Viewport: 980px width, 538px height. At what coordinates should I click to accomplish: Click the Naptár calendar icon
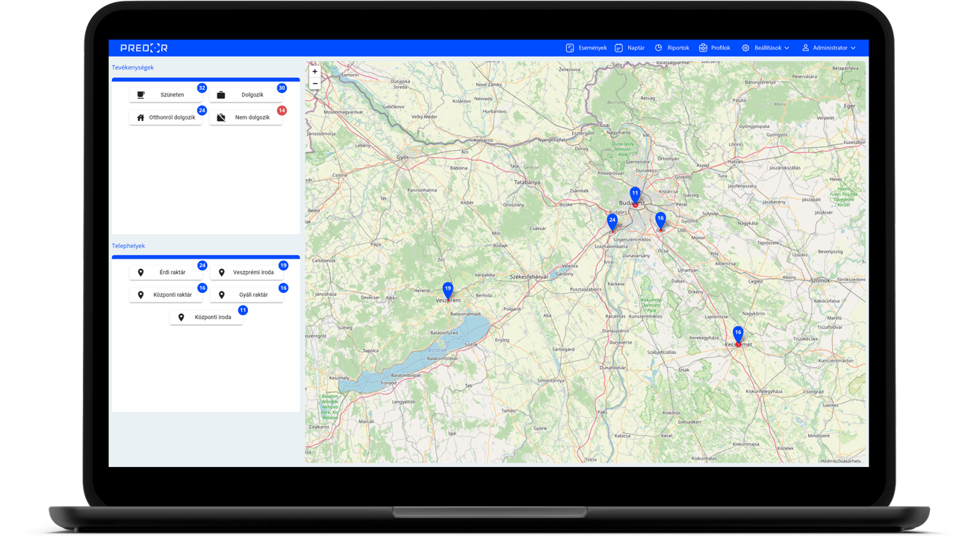618,48
